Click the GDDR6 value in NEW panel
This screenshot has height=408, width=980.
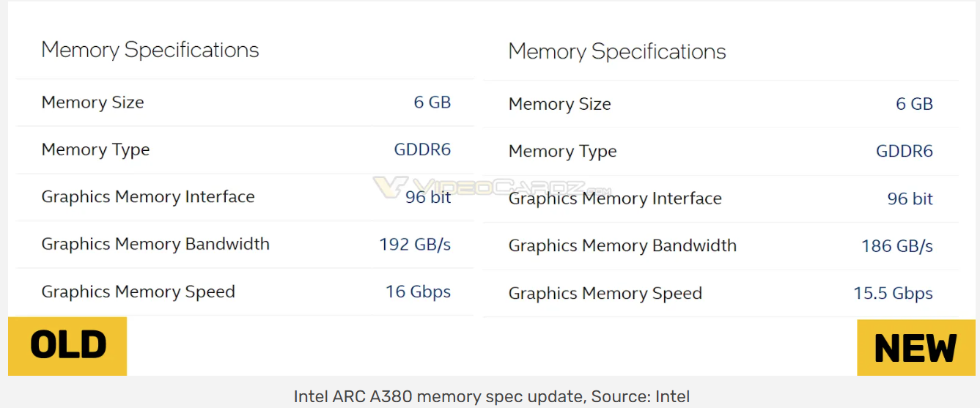tap(905, 151)
